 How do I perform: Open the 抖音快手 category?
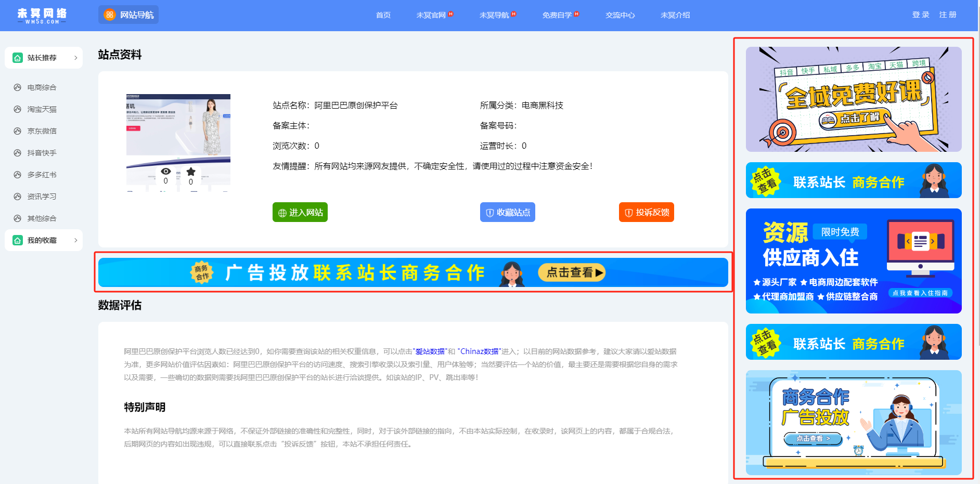tap(42, 153)
